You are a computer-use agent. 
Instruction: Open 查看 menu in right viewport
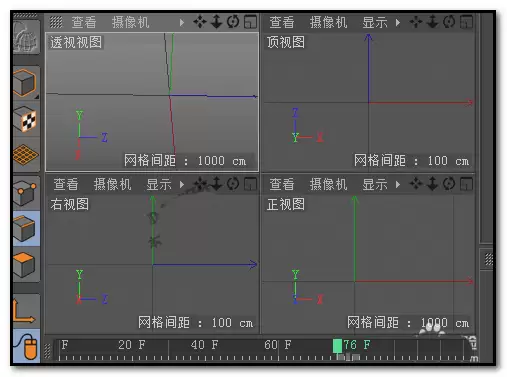point(66,184)
